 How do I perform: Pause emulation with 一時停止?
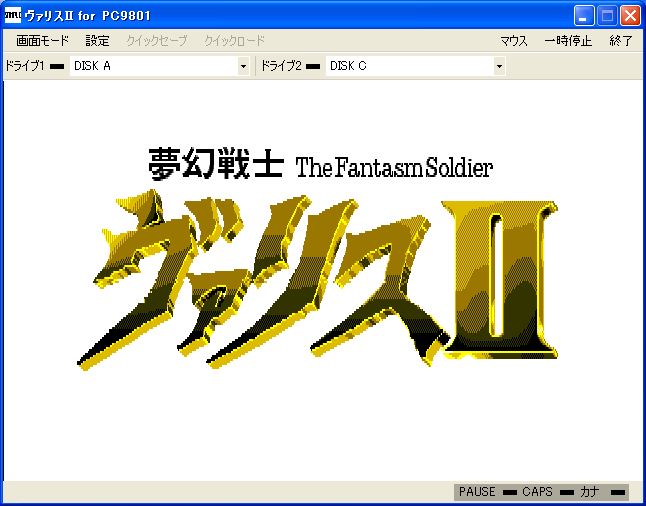tap(568, 41)
